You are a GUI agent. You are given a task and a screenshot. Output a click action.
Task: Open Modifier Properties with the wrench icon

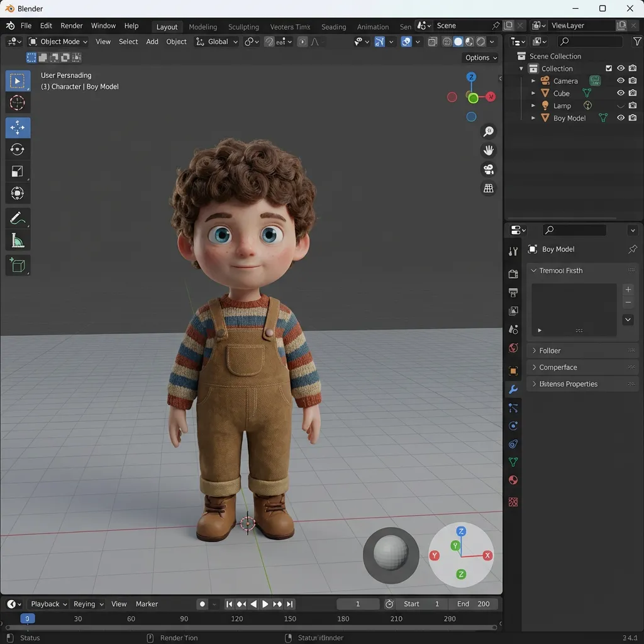(x=513, y=389)
